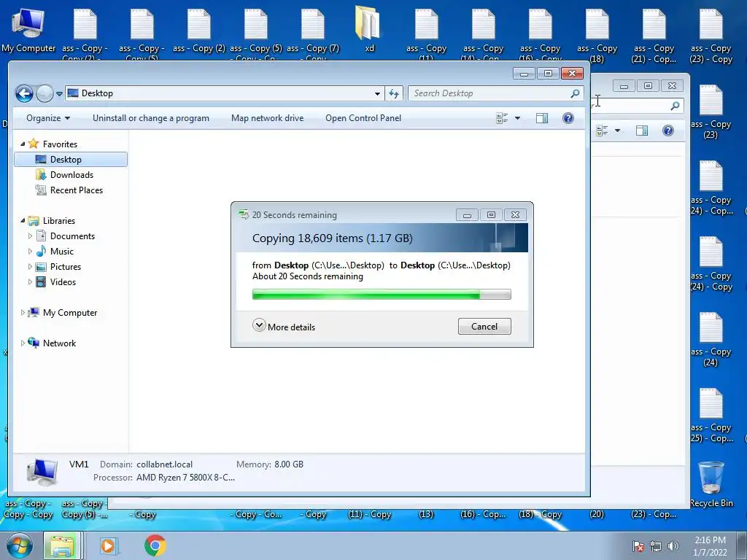Click the view icon in the back window
This screenshot has height=560, width=747.
pyautogui.click(x=602, y=131)
